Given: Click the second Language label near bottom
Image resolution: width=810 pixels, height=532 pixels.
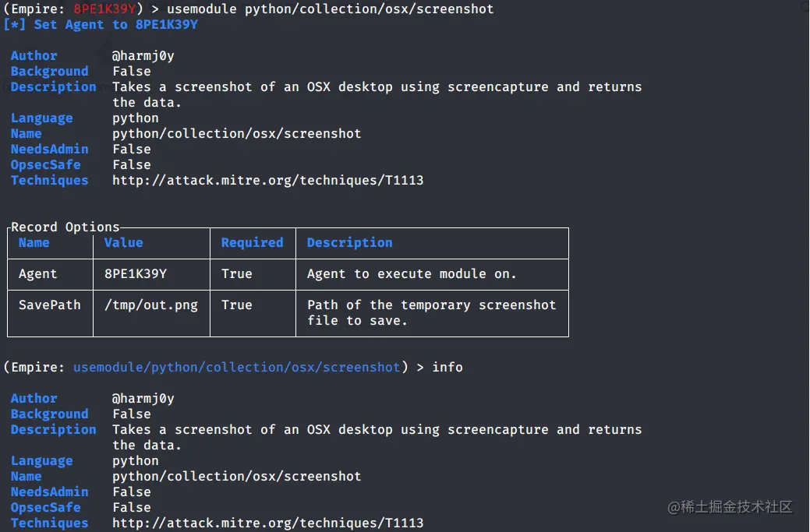Looking at the screenshot, I should [x=42, y=461].
